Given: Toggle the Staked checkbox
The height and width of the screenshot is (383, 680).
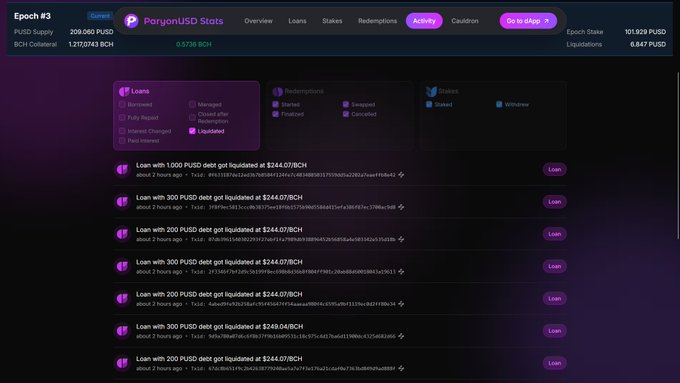Looking at the screenshot, I should click(429, 105).
